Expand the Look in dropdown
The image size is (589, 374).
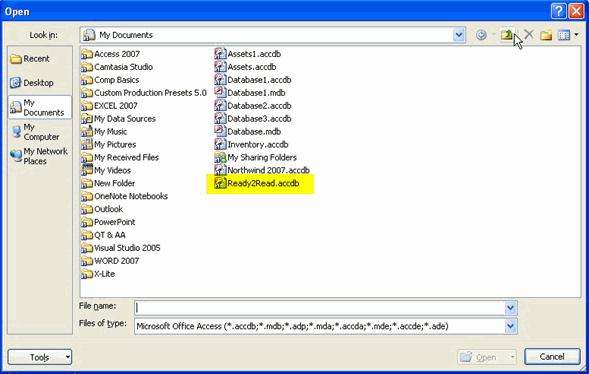459,35
